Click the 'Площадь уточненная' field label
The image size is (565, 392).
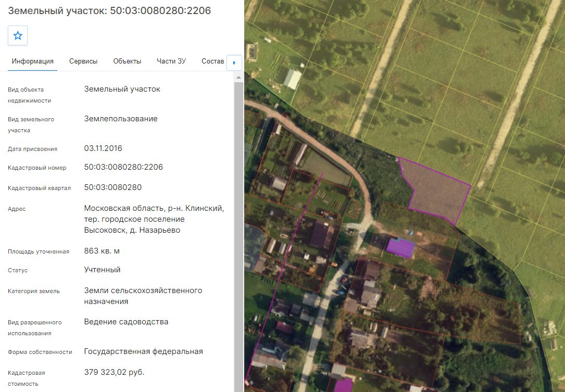[x=39, y=251]
